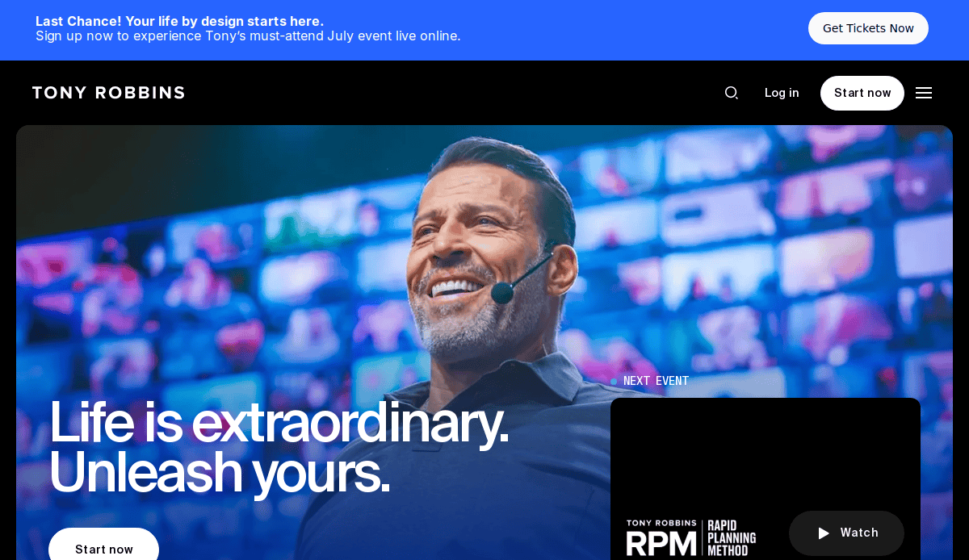Open the site search magnifier icon
Image resolution: width=969 pixels, height=560 pixels.
(x=731, y=93)
